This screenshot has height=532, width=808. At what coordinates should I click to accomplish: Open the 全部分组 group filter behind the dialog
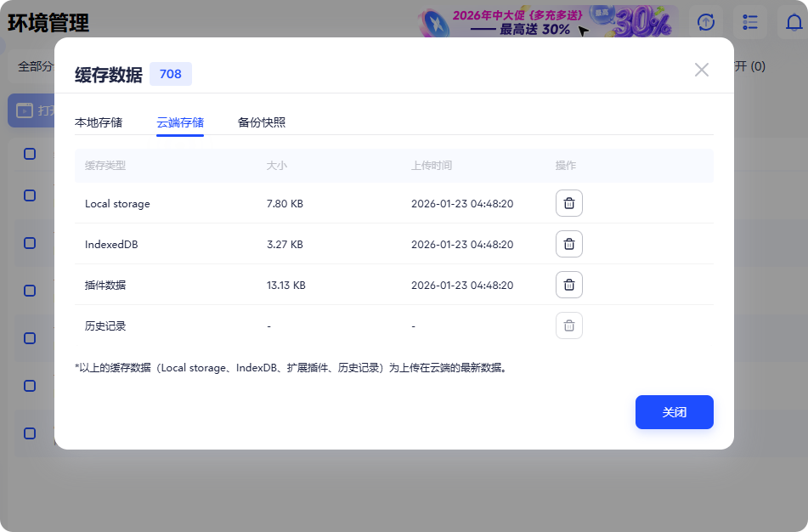pyautogui.click(x=32, y=66)
